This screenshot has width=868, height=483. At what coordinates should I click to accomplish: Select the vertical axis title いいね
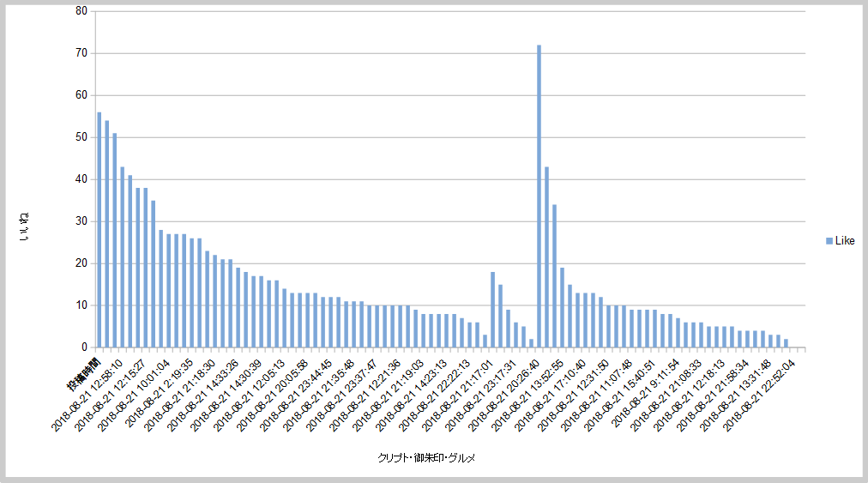(x=24, y=225)
